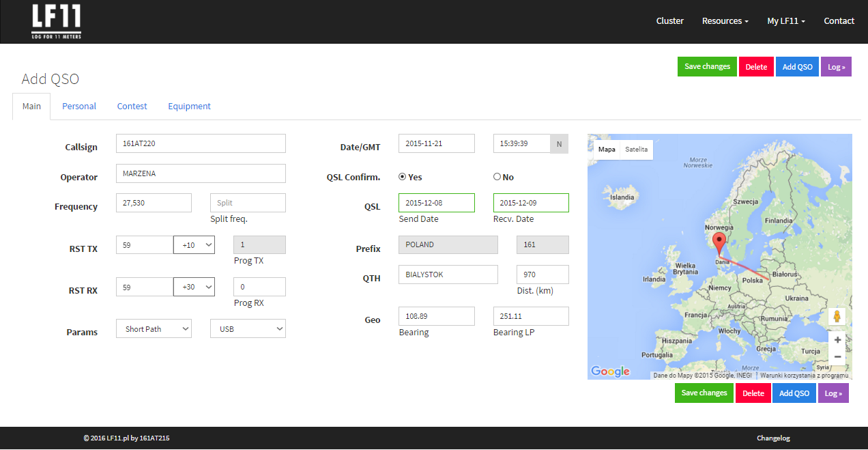The height and width of the screenshot is (450, 868).
Task: Click the top red Delete button
Action: pos(756,67)
